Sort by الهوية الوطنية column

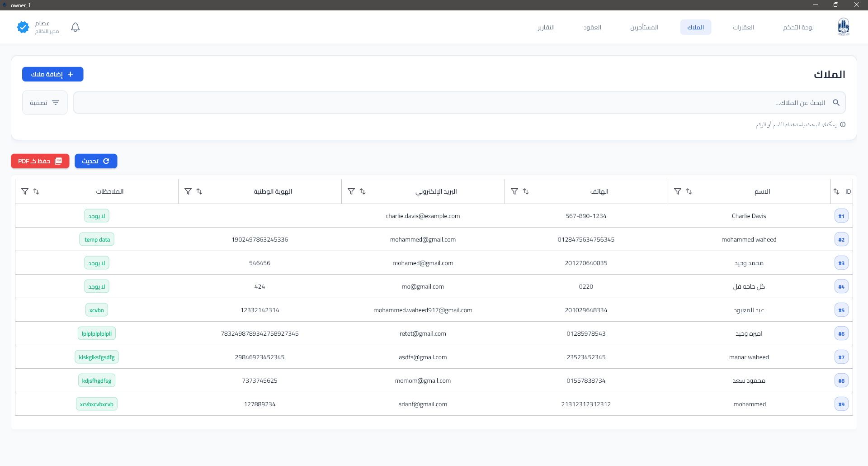199,191
